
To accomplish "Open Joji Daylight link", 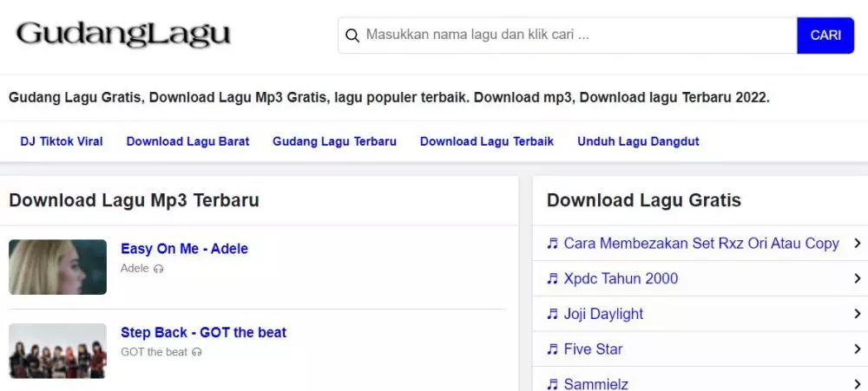I will click(x=603, y=314).
